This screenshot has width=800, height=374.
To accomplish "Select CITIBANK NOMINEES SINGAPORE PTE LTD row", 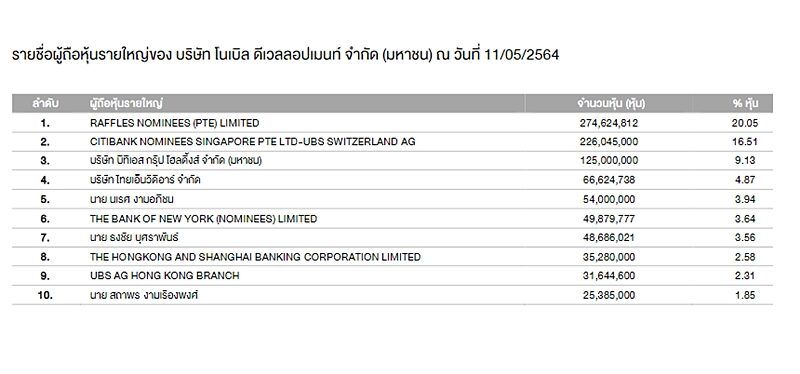I will 392,142.
